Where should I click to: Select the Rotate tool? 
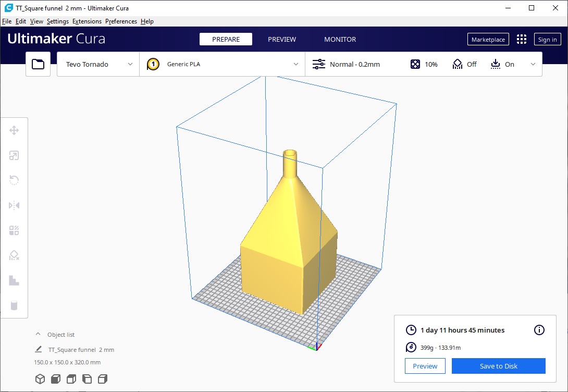coord(14,180)
